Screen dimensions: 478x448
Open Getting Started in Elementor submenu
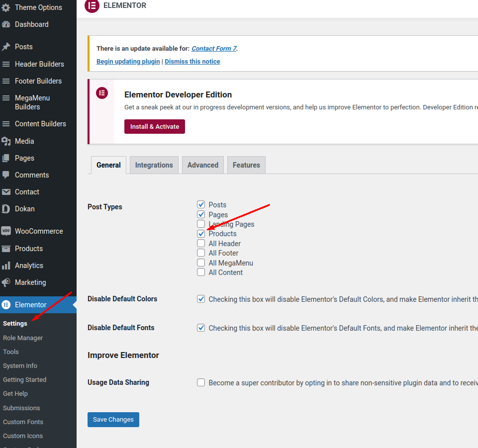tap(25, 380)
